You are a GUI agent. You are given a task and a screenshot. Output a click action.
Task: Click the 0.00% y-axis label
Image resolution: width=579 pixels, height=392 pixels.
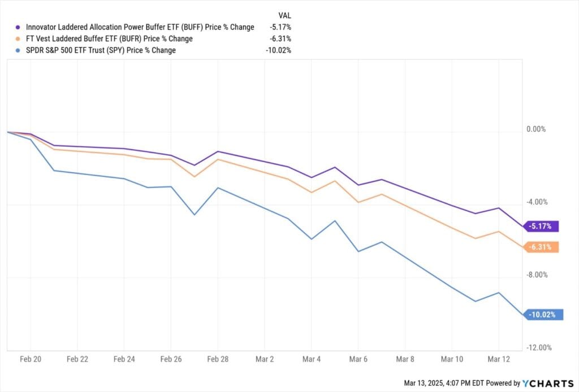536,129
